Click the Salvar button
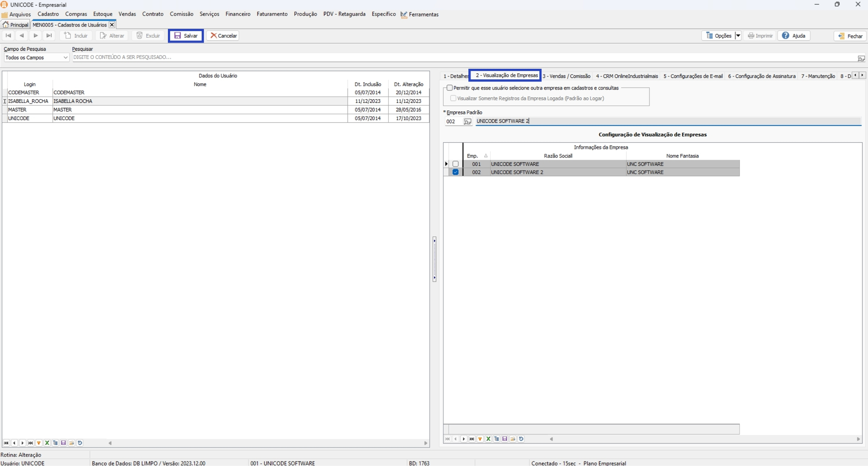Viewport: 868px width, 466px height. tap(186, 36)
